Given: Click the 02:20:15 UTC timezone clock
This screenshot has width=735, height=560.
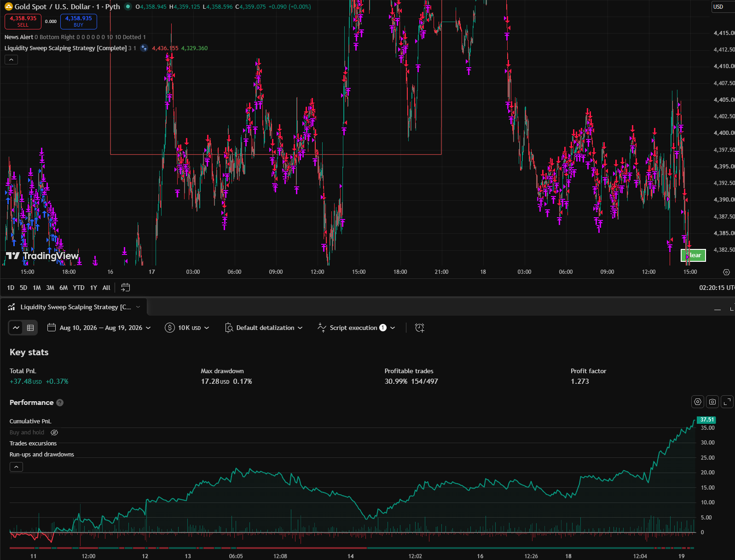Looking at the screenshot, I should click(717, 288).
